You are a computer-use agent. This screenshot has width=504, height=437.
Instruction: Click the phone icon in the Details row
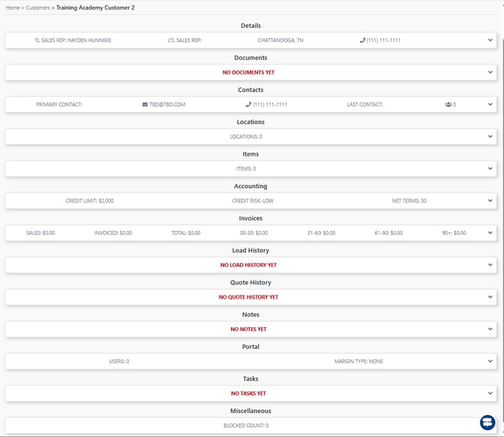[x=363, y=40]
